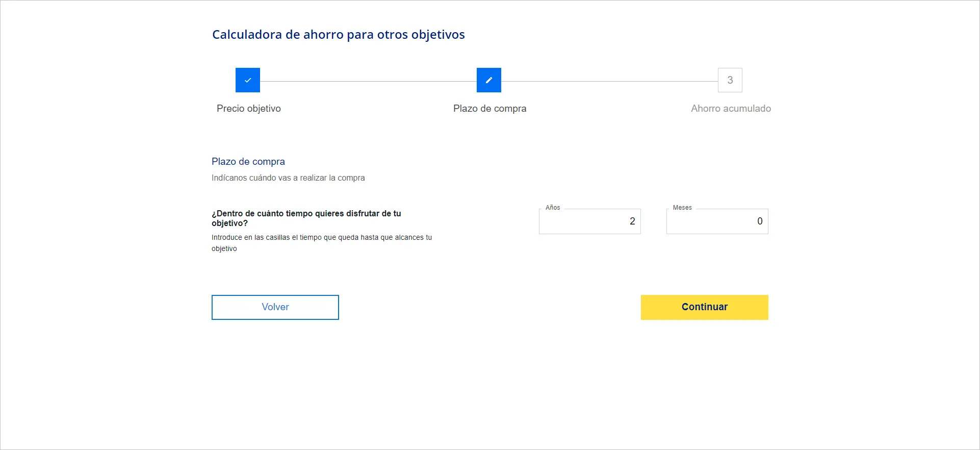This screenshot has height=450, width=980.
Task: Click the small Meses field label
Action: (x=682, y=208)
